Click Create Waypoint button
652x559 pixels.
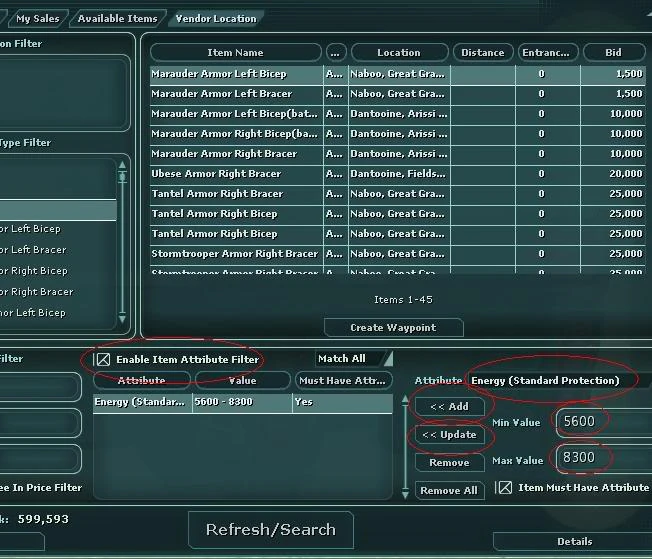coord(393,328)
